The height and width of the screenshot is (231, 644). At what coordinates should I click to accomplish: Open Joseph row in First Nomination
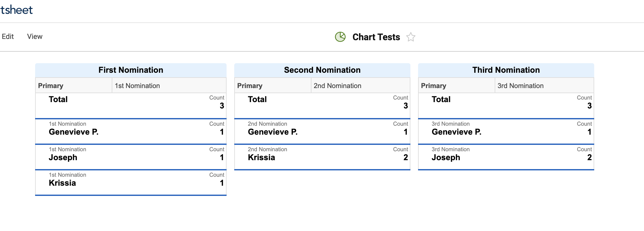pos(63,157)
